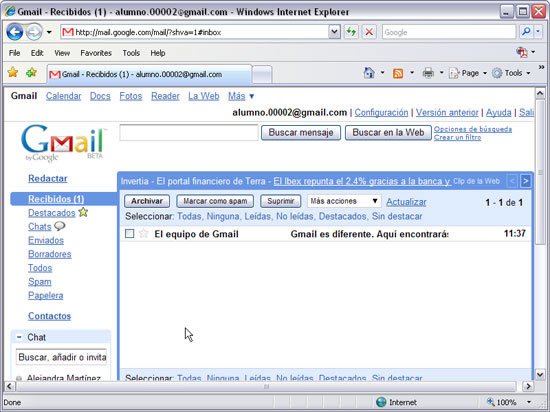Click the browser Back arrow button
Viewport: 550px width, 412px height.
click(x=15, y=32)
